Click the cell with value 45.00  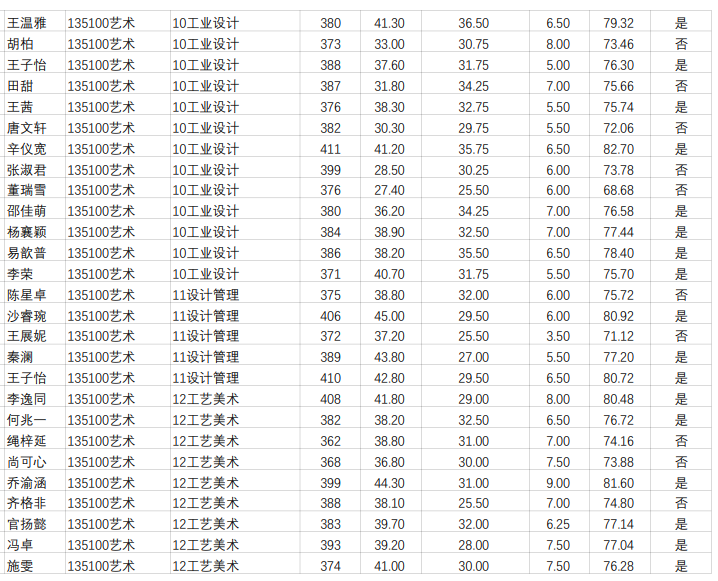coord(389,316)
